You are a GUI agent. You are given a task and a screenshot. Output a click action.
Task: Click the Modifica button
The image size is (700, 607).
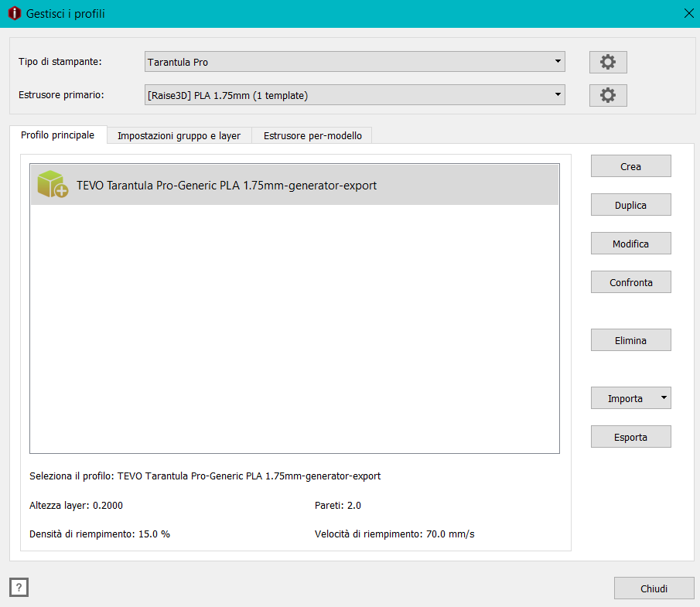pos(630,244)
